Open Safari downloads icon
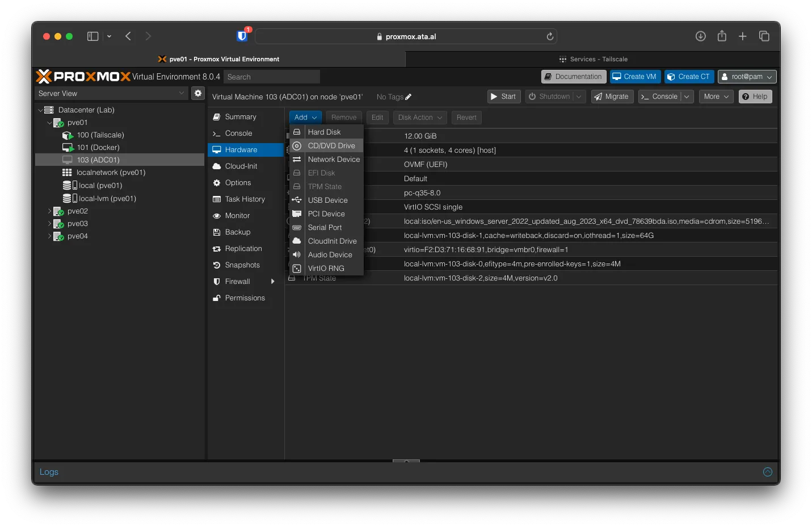Viewport: 812px width, 527px height. [701, 36]
